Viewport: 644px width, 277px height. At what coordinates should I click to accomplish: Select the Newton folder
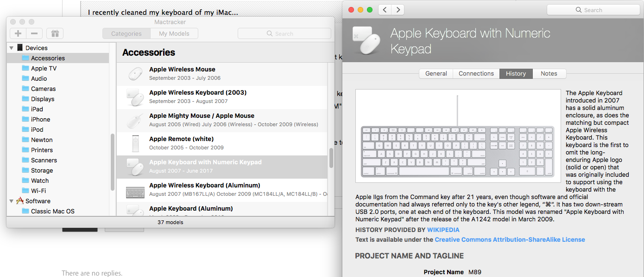coord(58,140)
